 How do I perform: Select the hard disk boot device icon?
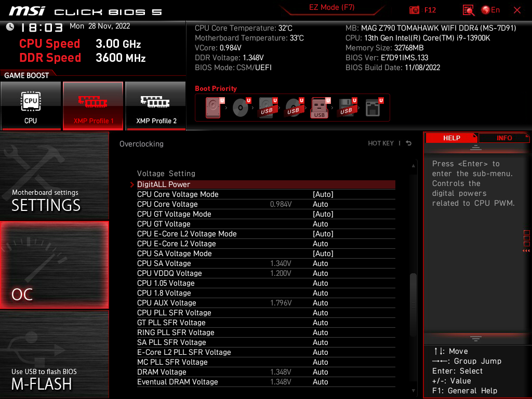pos(214,108)
